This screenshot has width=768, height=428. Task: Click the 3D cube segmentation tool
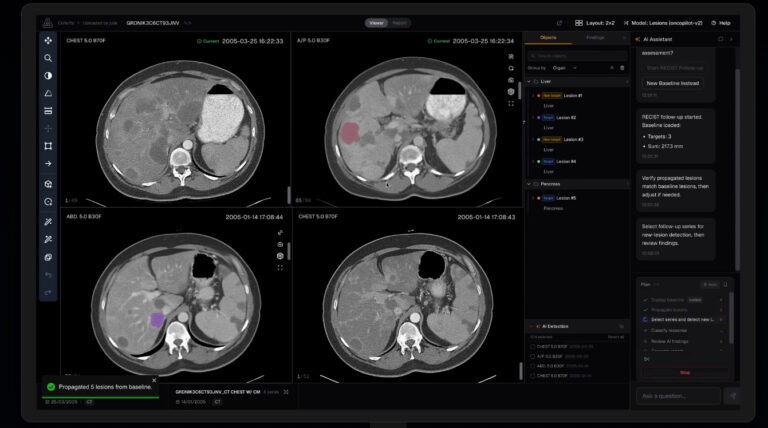tap(48, 184)
